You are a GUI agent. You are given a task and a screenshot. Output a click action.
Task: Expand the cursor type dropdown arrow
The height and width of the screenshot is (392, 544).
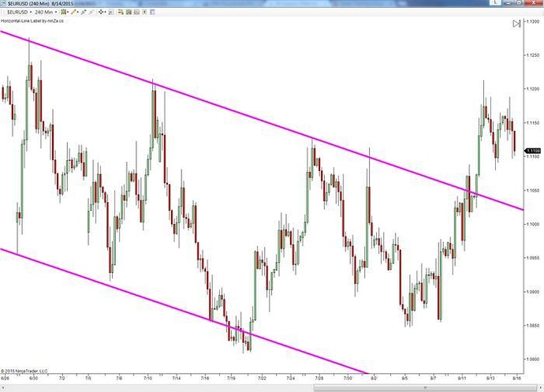point(105,12)
